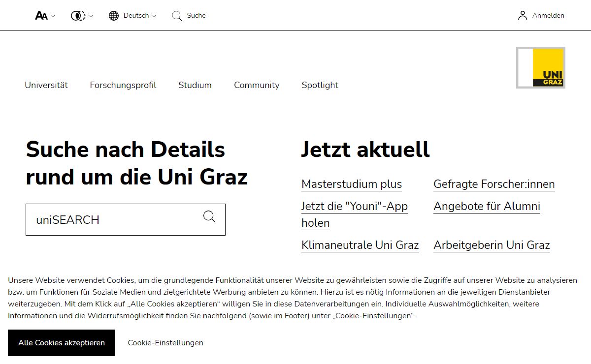Screen dimensions: 591x364
Task: Open the font size (AA) settings
Action: click(41, 16)
